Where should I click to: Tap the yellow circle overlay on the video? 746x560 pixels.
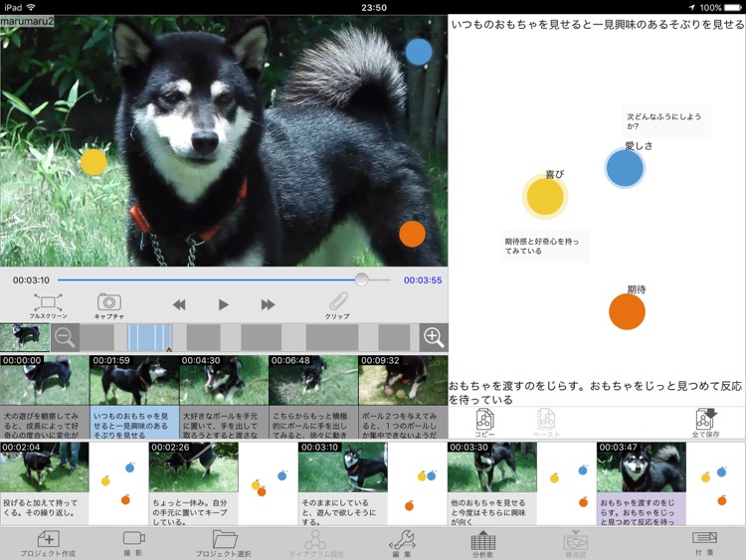pos(93,162)
